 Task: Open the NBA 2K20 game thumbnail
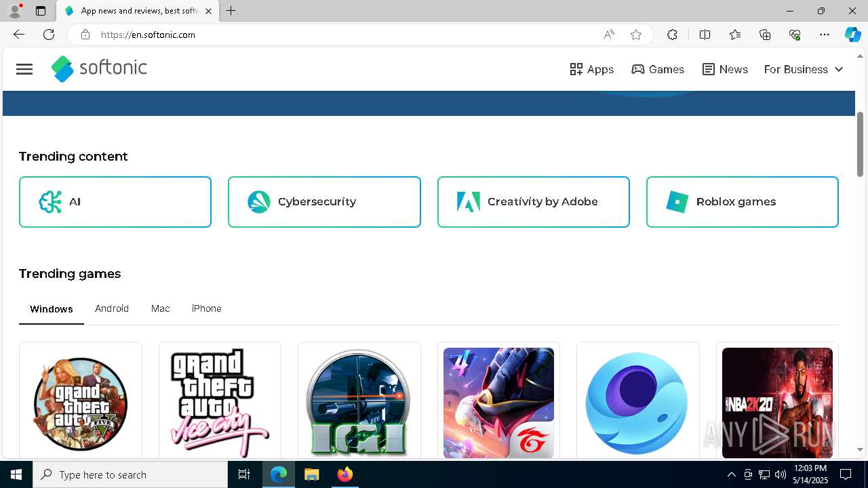coord(777,403)
